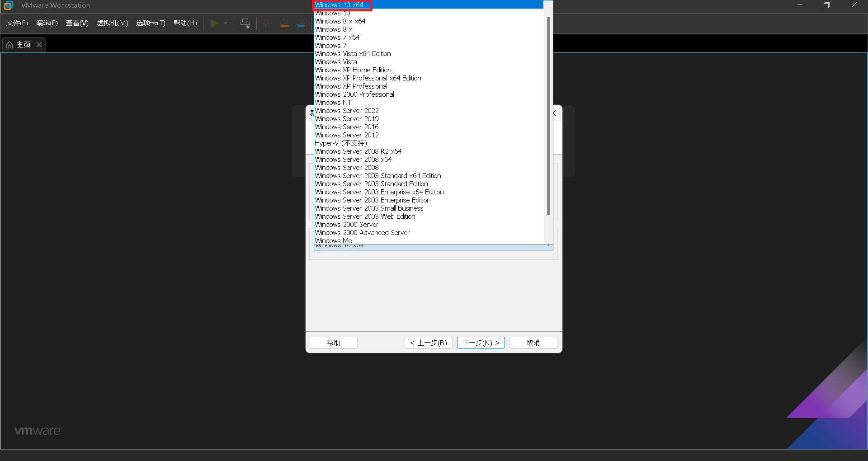The width and height of the screenshot is (868, 461).
Task: Pick Windows XP Home Edition
Action: coord(429,70)
